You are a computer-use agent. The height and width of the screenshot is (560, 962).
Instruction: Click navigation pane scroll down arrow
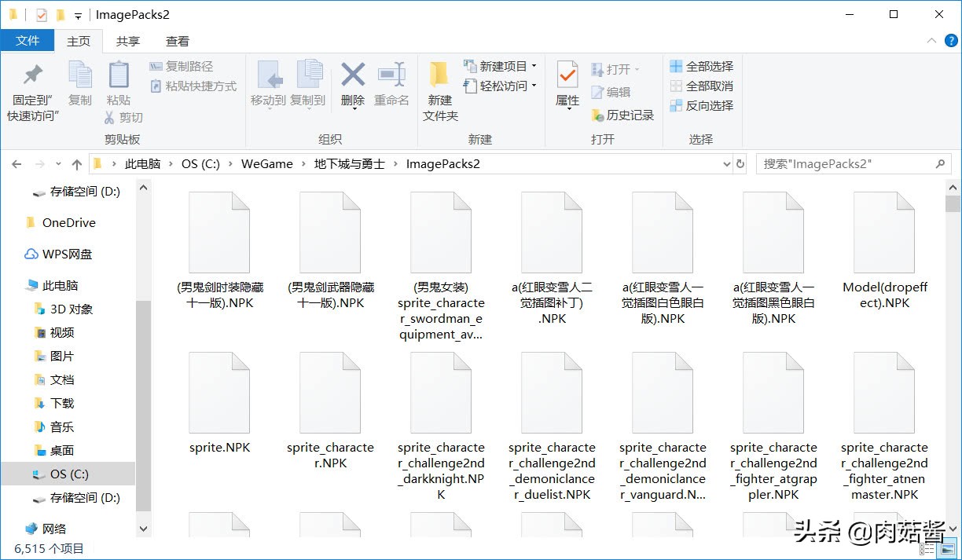pyautogui.click(x=143, y=529)
